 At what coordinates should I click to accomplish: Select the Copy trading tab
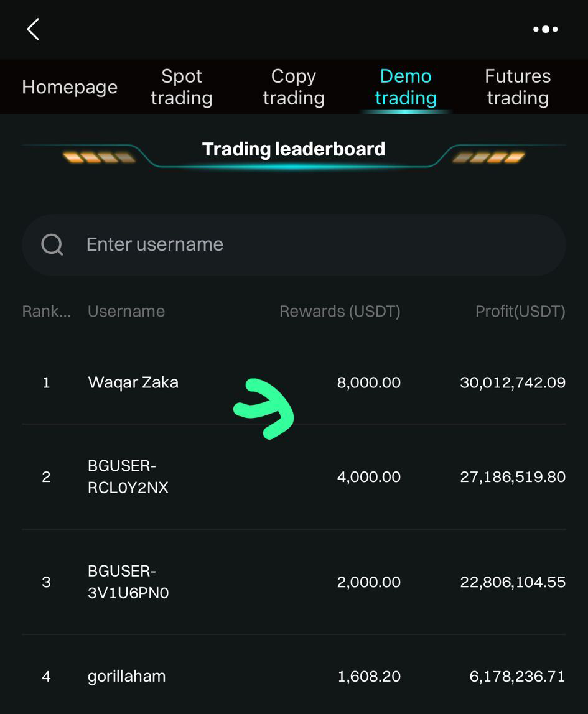point(294,87)
